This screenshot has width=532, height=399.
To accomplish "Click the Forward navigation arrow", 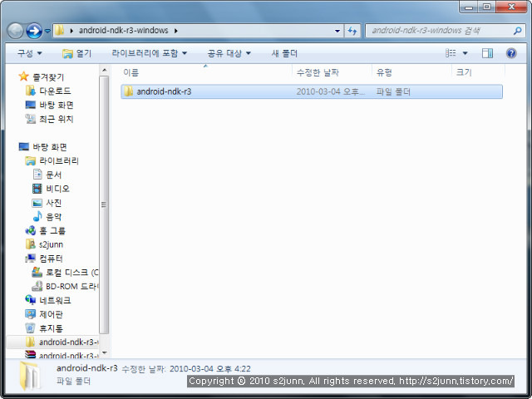I will 34,31.
